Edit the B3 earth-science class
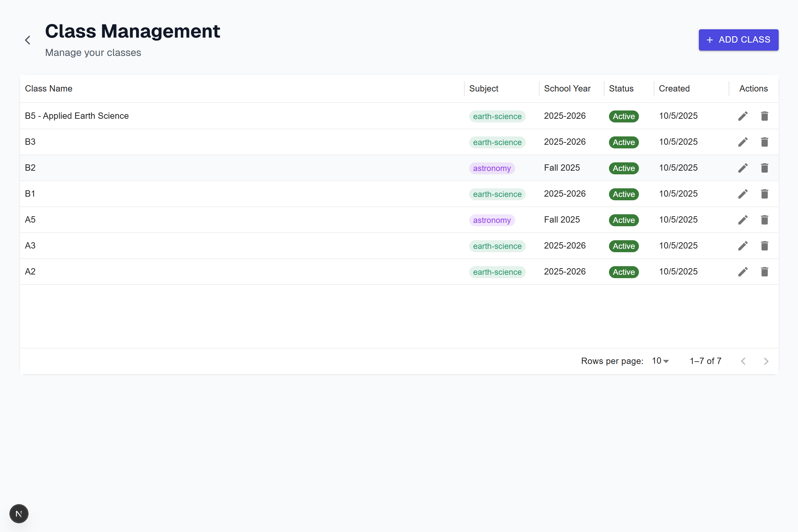The height and width of the screenshot is (532, 798). [x=743, y=142]
